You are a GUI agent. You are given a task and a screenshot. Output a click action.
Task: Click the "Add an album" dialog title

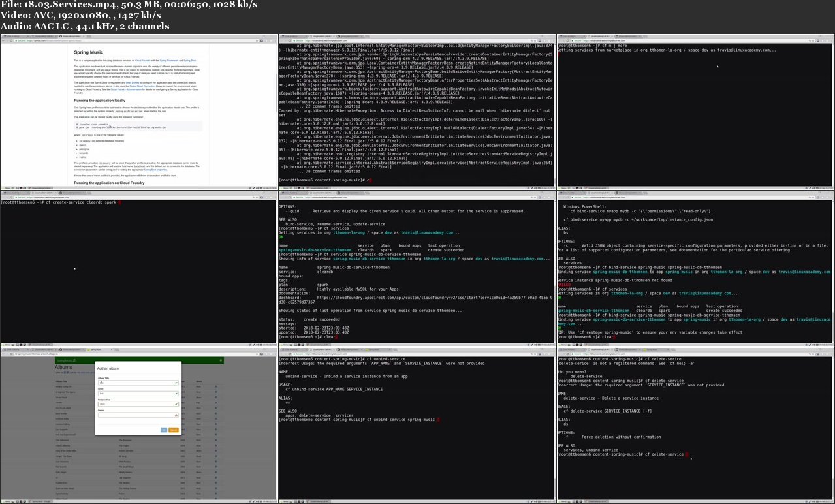107,368
